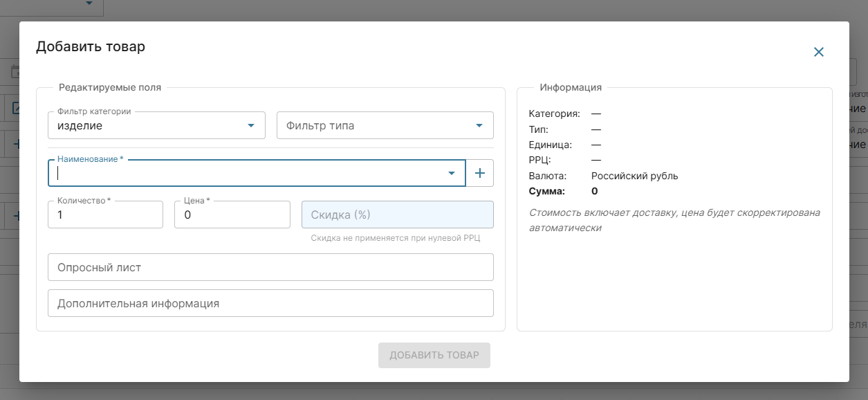Focus the Наименование text field
Screen dimensions: 868x400
tap(249, 173)
